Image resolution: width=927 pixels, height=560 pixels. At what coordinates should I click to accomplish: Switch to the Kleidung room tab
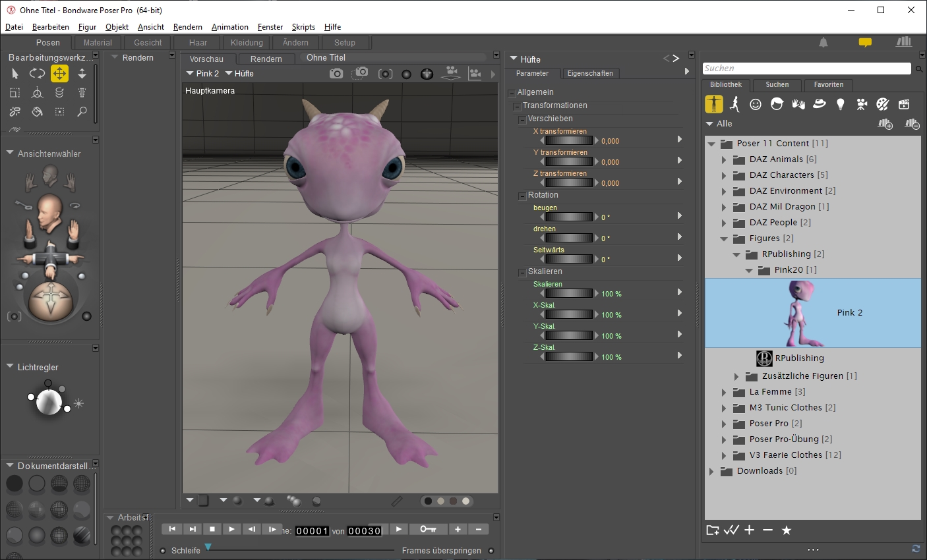[247, 43]
